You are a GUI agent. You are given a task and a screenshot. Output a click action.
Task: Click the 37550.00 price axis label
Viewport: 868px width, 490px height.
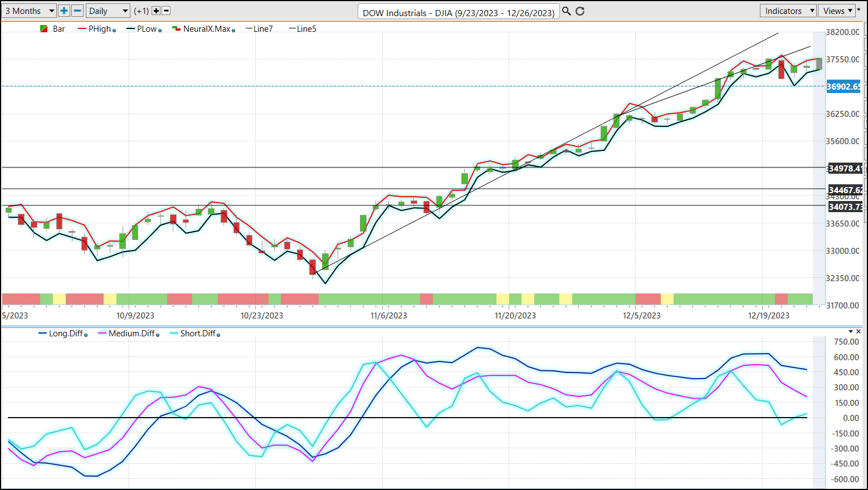click(843, 60)
